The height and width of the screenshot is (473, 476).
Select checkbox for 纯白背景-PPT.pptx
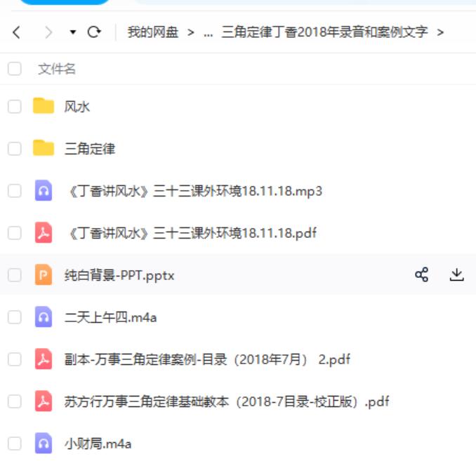(x=15, y=275)
